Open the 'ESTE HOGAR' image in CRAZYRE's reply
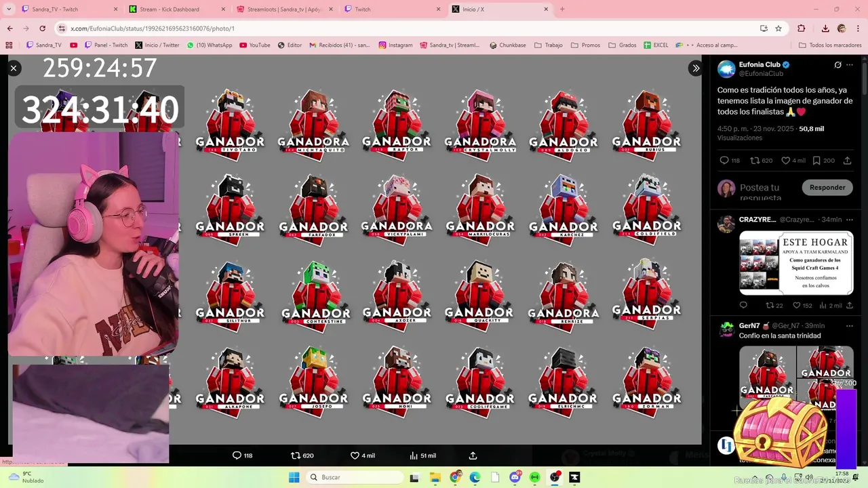This screenshot has width=868, height=488. pos(796,262)
